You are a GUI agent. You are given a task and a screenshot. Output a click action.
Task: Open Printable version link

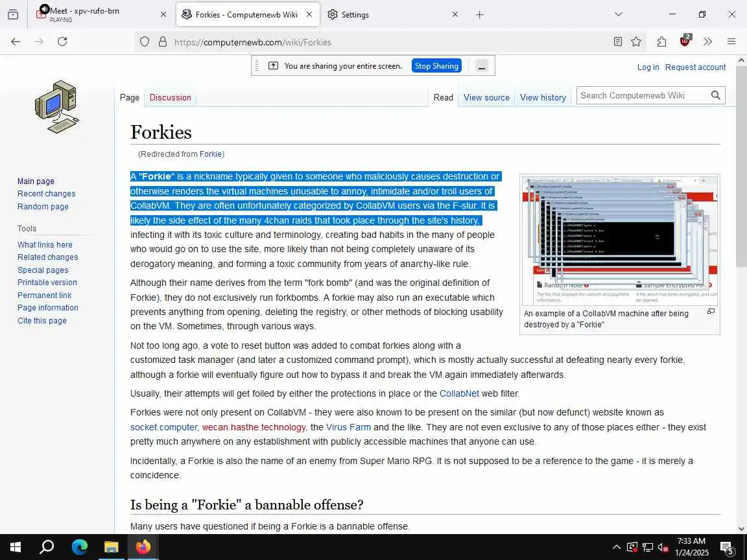click(47, 283)
